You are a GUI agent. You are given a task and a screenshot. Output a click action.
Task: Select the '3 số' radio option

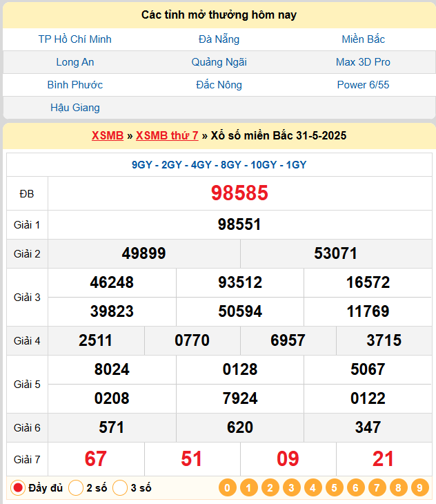(x=120, y=487)
